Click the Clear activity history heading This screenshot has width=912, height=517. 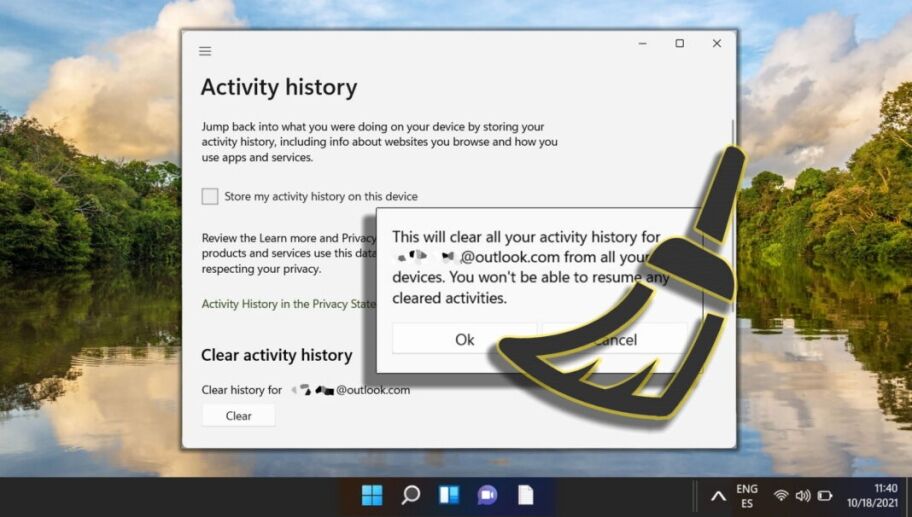click(277, 355)
